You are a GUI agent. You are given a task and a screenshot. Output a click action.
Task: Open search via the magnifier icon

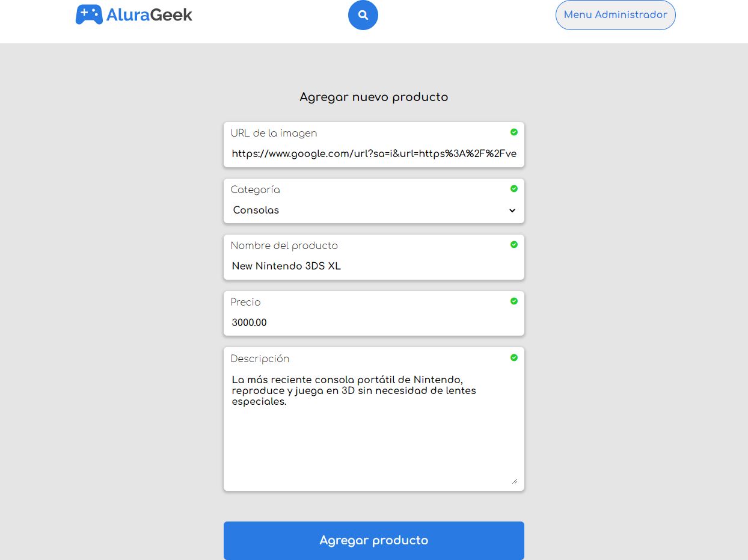(363, 15)
